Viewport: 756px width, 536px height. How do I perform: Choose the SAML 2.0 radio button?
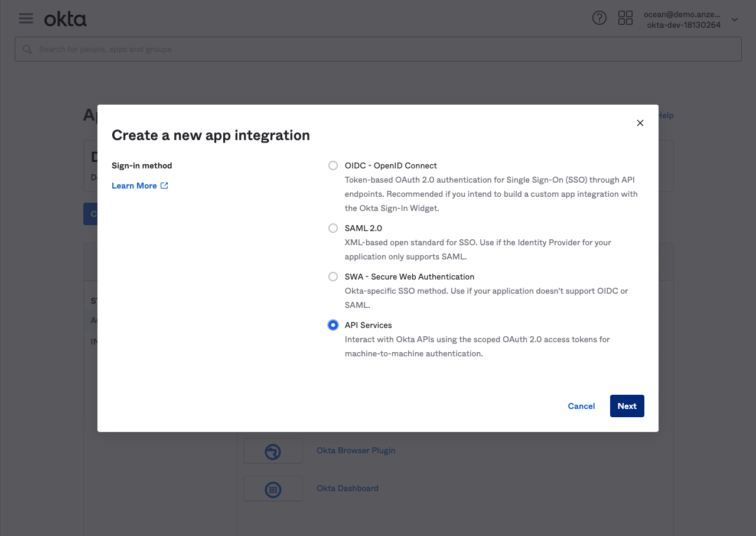pos(333,228)
